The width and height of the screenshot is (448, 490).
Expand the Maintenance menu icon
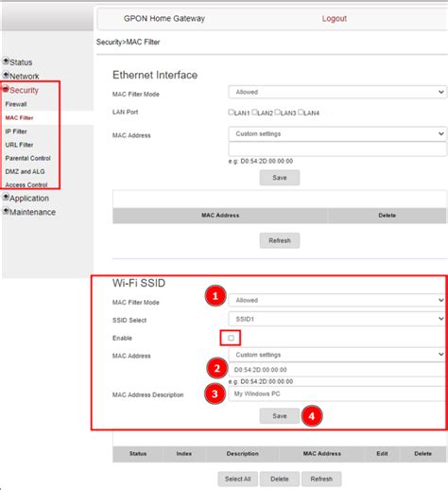click(x=6, y=211)
